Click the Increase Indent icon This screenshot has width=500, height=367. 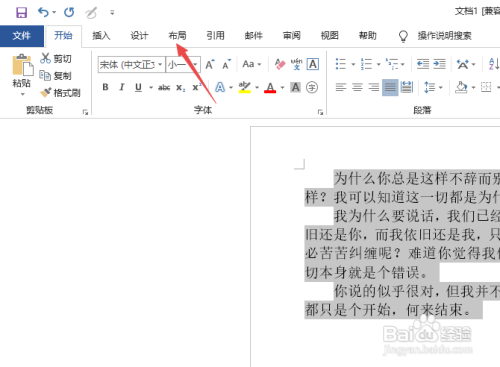[x=439, y=64]
